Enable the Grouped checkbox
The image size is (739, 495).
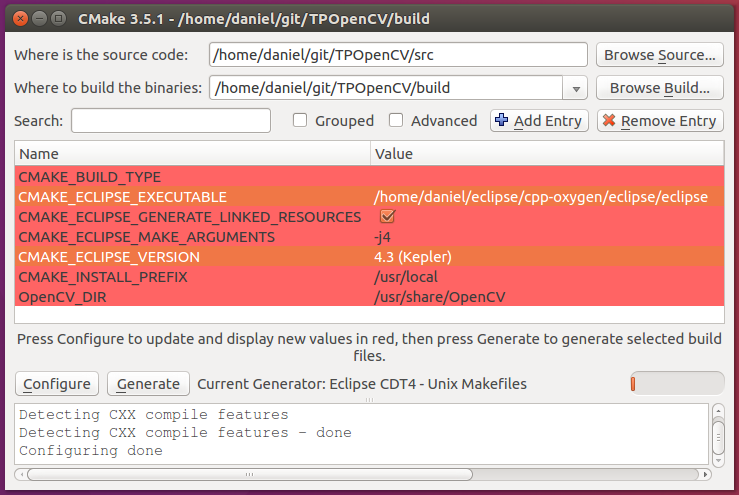[300, 121]
